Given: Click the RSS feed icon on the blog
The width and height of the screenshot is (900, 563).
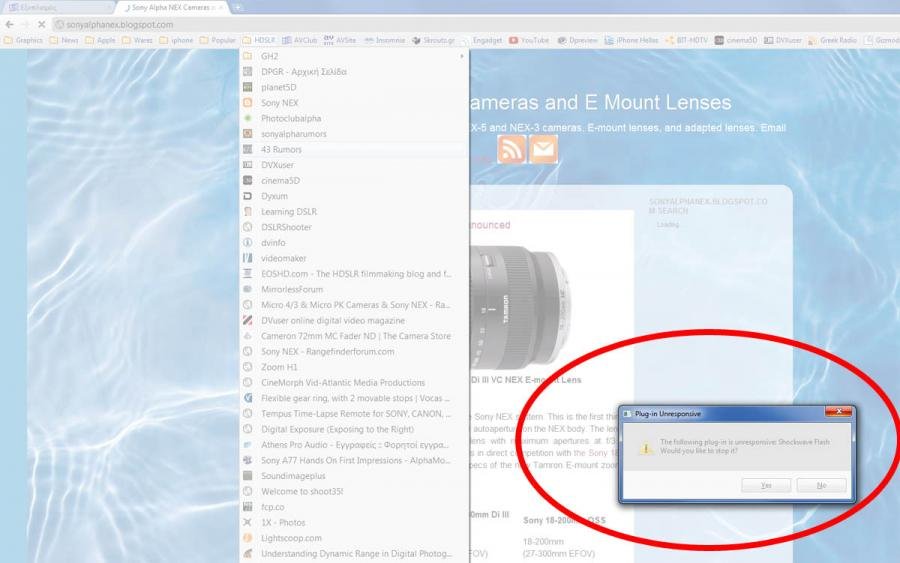Looking at the screenshot, I should pyautogui.click(x=511, y=149).
